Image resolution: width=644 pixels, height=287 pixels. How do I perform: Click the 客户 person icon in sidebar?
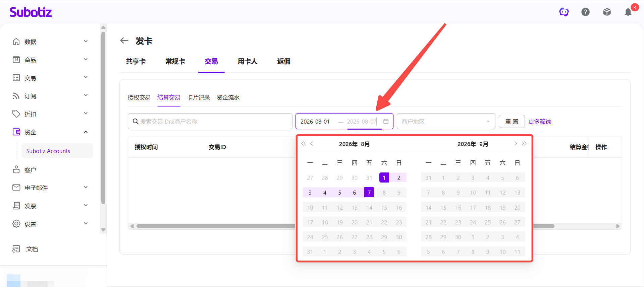pyautogui.click(x=16, y=170)
